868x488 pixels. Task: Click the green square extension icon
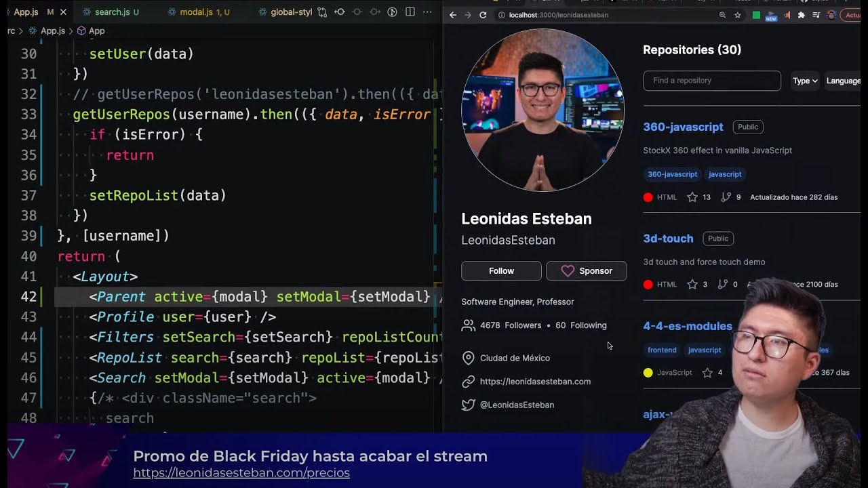(x=756, y=15)
